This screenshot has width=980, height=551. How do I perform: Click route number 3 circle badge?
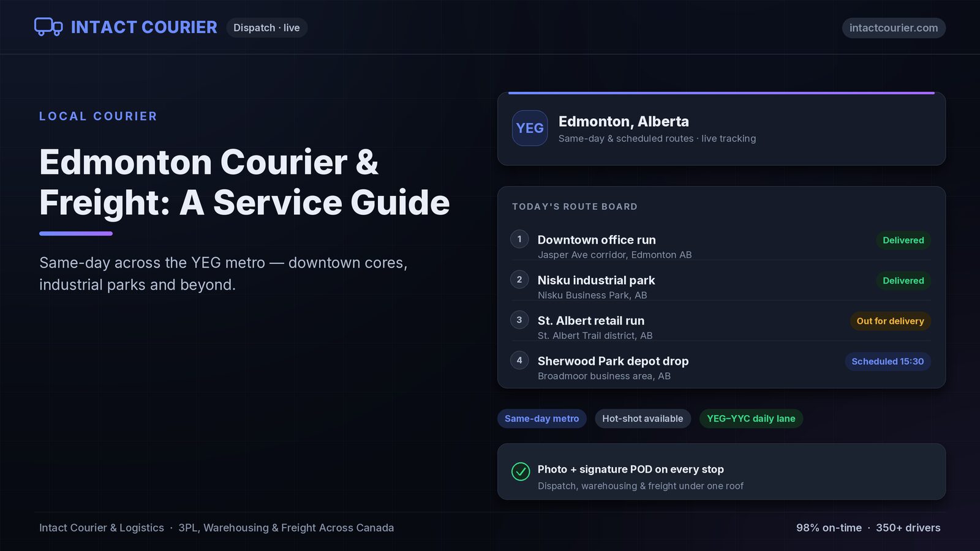[x=519, y=320]
